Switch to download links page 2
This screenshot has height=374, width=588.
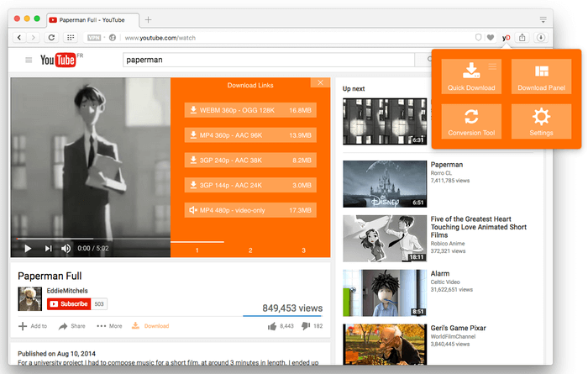(x=250, y=250)
